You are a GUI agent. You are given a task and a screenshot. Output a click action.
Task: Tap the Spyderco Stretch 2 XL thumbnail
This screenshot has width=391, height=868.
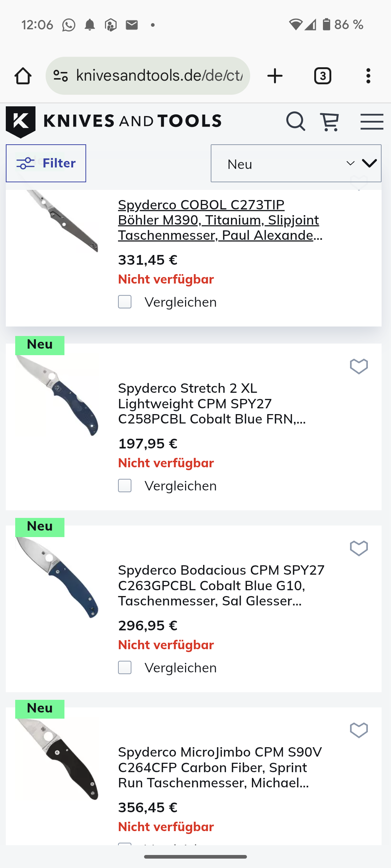point(57,396)
